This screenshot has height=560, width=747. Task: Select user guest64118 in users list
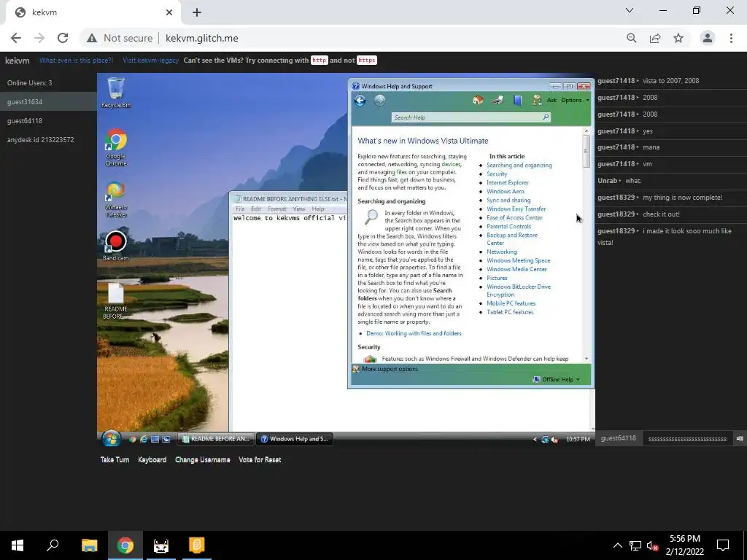pos(48,120)
